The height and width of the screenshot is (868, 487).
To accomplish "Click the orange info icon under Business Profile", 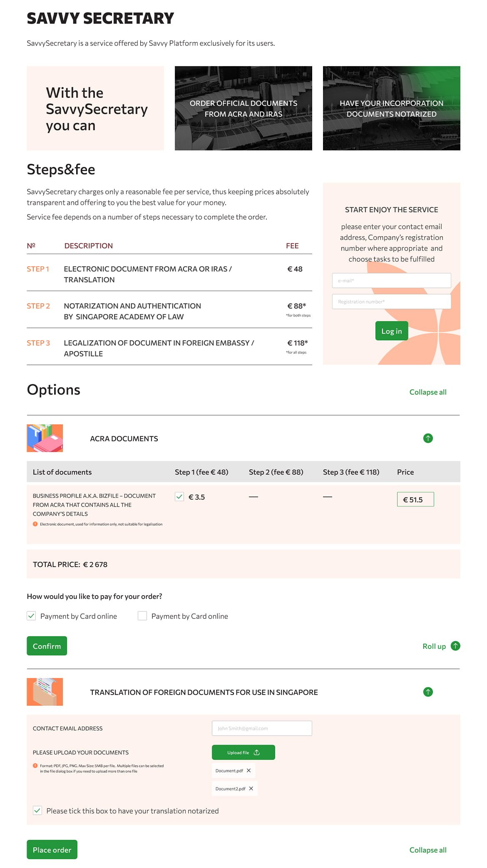I will (x=35, y=524).
